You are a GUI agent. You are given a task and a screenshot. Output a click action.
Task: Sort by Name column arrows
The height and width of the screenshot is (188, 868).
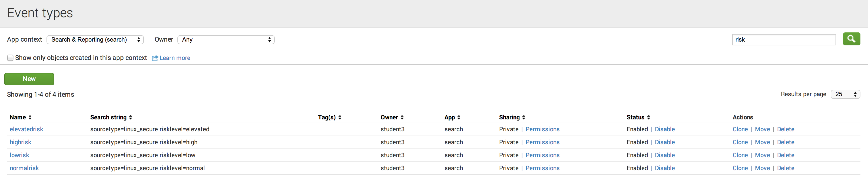pos(30,117)
